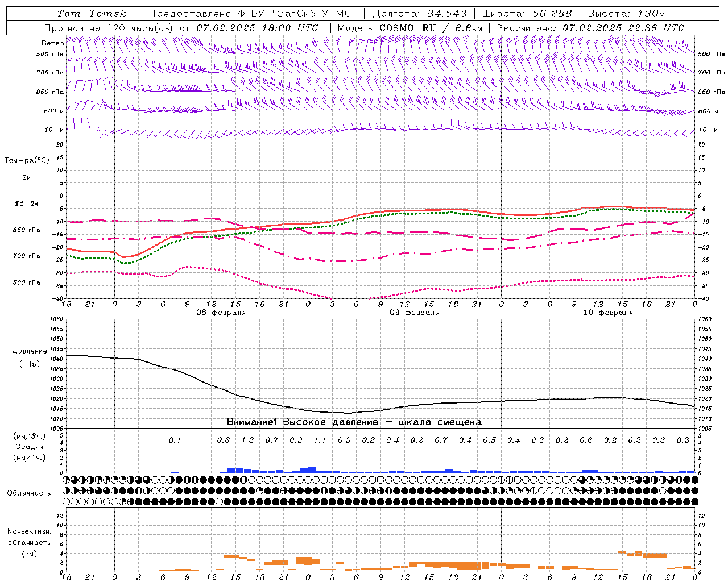
Task: Click the 0.9 precipitation amount value
Action: 296,440
